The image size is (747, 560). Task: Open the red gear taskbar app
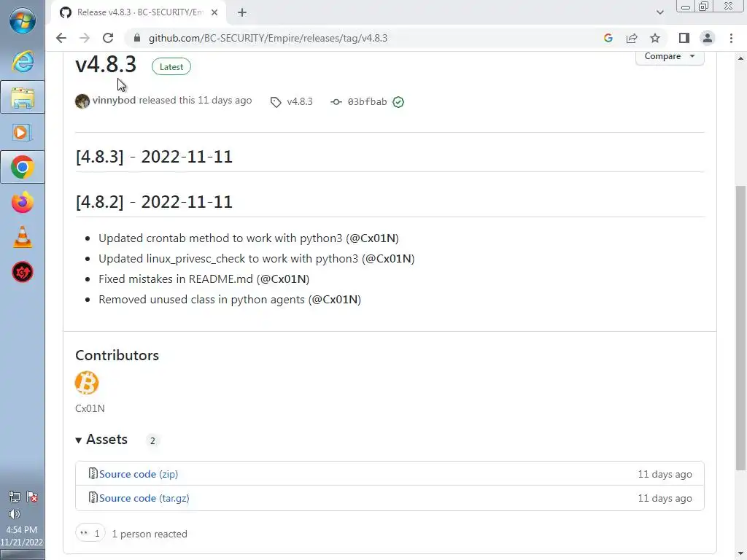click(x=23, y=273)
